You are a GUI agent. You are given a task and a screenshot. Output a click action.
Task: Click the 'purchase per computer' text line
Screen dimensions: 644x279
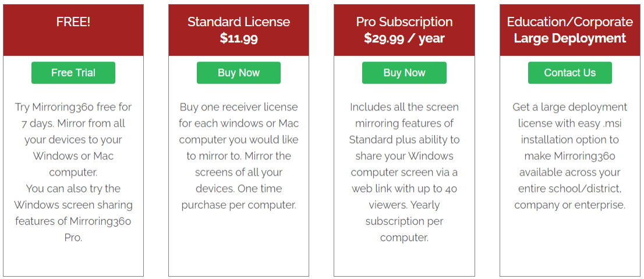click(239, 205)
